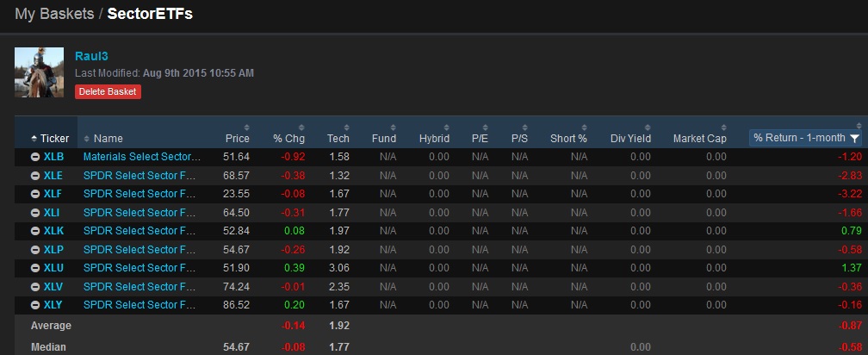868x355 pixels.
Task: Open XLP ticker link
Action: [x=53, y=250]
